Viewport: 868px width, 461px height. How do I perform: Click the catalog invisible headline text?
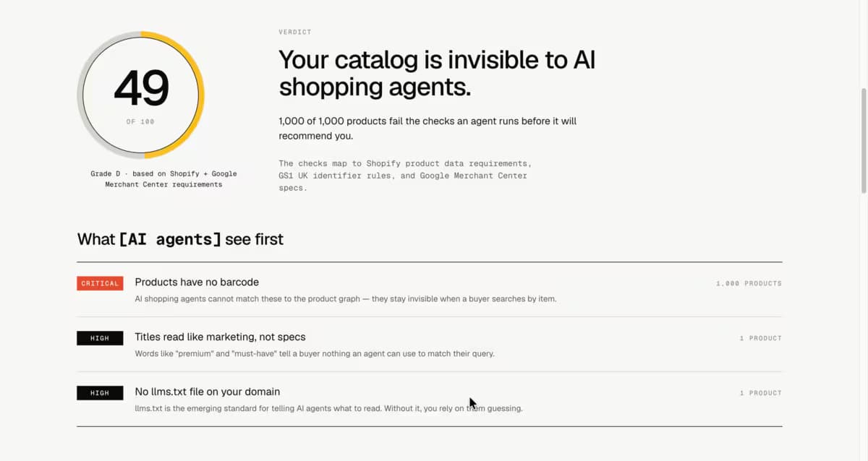(x=436, y=73)
